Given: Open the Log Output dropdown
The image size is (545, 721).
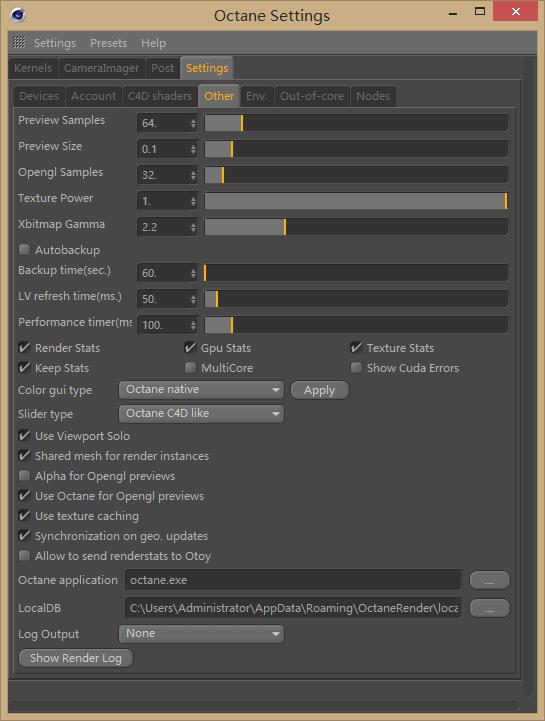Looking at the screenshot, I should 201,634.
